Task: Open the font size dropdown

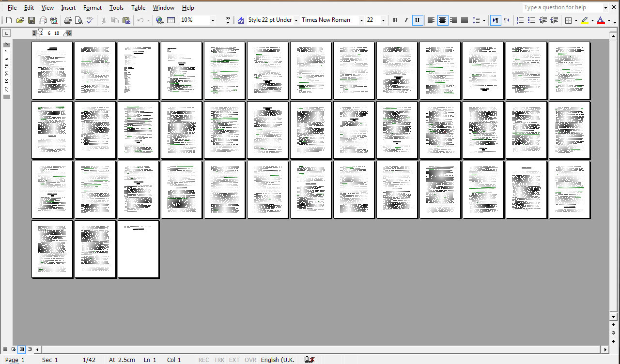Action: click(383, 20)
